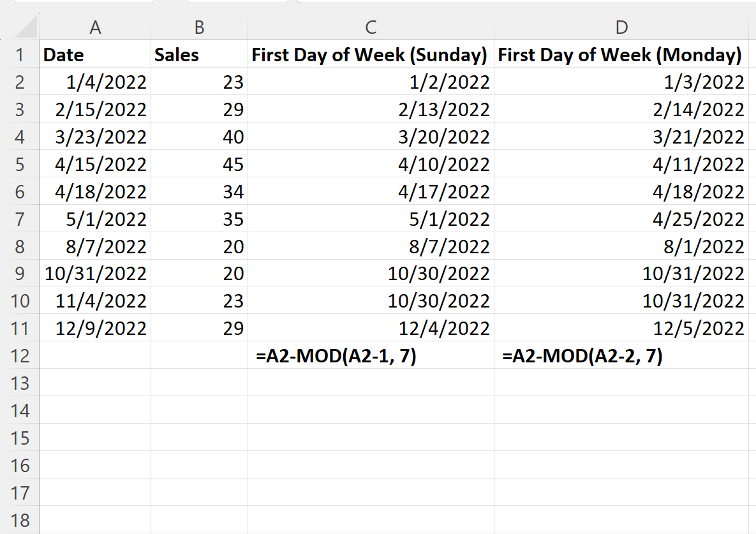Select the Date header cell
This screenshot has width=756, height=534.
click(x=95, y=55)
